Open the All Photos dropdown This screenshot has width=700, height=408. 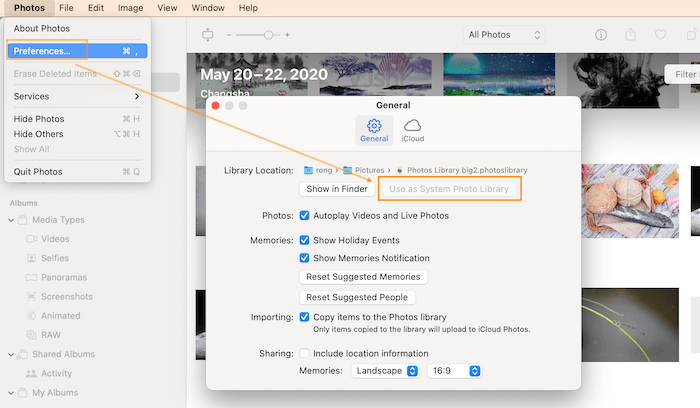point(504,35)
